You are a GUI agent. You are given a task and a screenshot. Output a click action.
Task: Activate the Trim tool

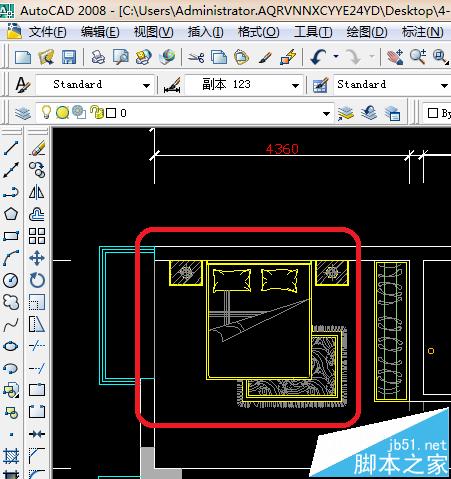[37, 346]
